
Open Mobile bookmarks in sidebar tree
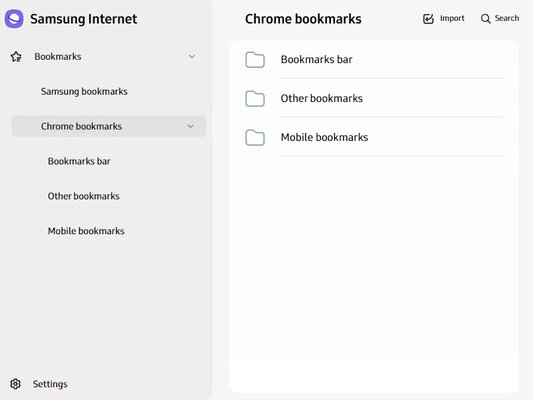(86, 231)
